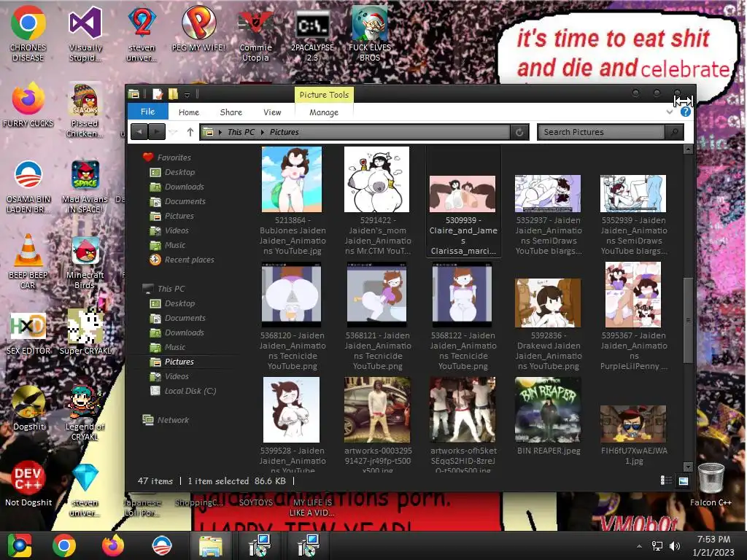Open the Falcon C++ recycle bin icon

pyautogui.click(x=711, y=484)
